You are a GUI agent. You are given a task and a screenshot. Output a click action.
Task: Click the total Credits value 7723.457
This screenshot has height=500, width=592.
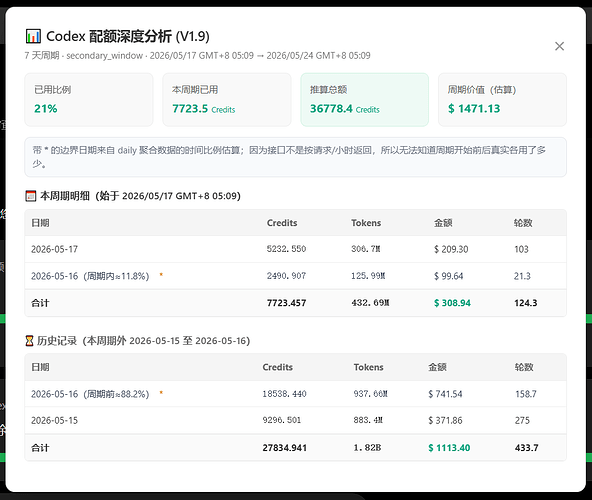286,303
